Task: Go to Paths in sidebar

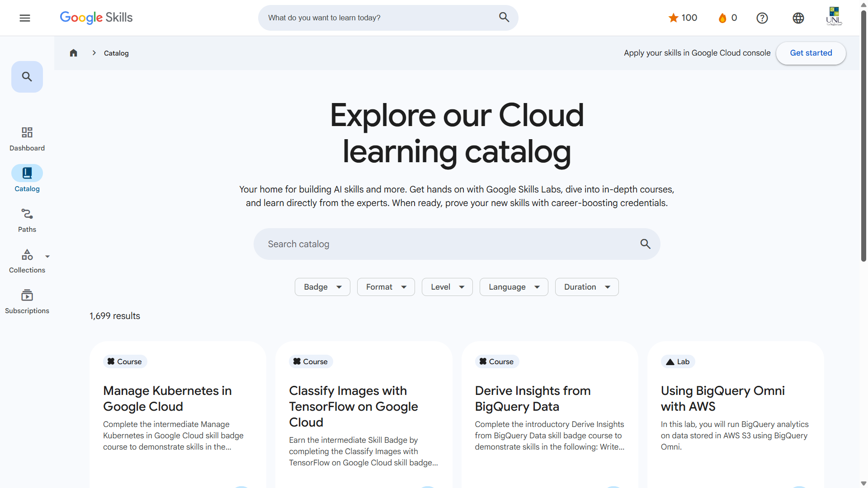Action: point(27,220)
